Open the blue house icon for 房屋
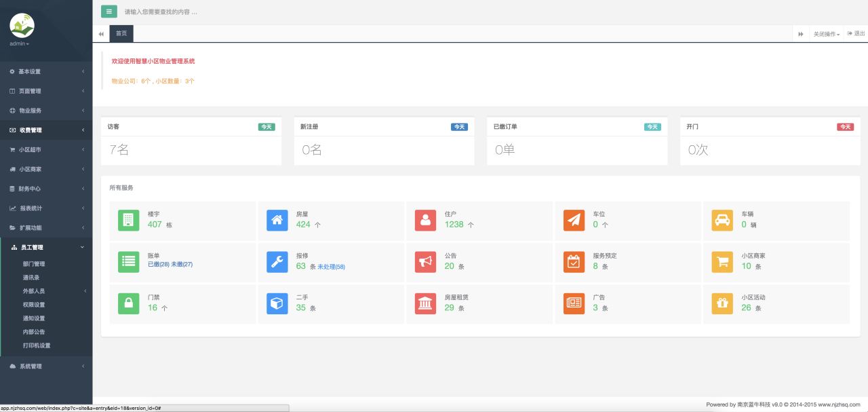The image size is (868, 412). pos(277,220)
